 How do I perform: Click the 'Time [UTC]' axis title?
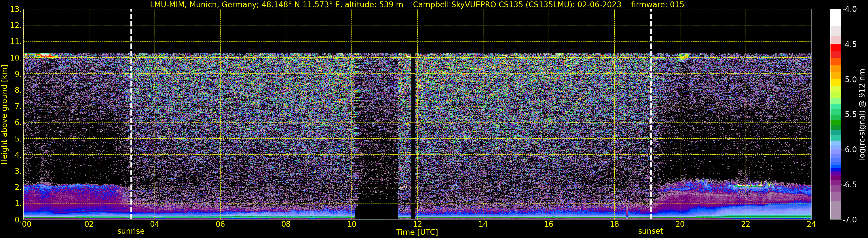pyautogui.click(x=417, y=232)
